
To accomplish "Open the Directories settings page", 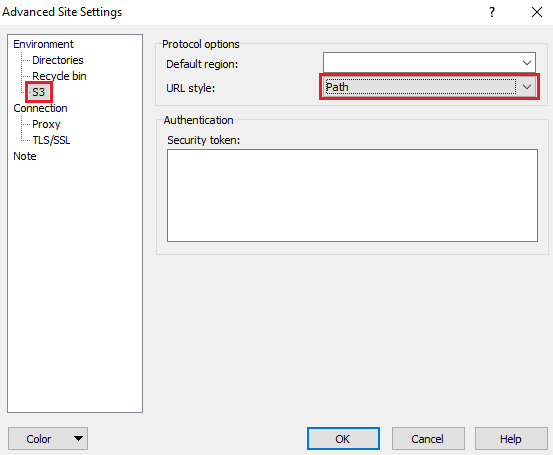I will (x=58, y=60).
